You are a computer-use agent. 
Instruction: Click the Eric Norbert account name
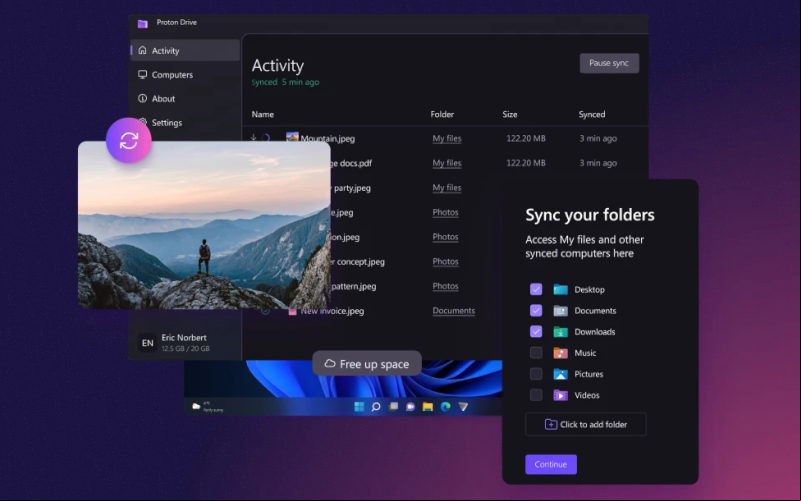pos(184,338)
